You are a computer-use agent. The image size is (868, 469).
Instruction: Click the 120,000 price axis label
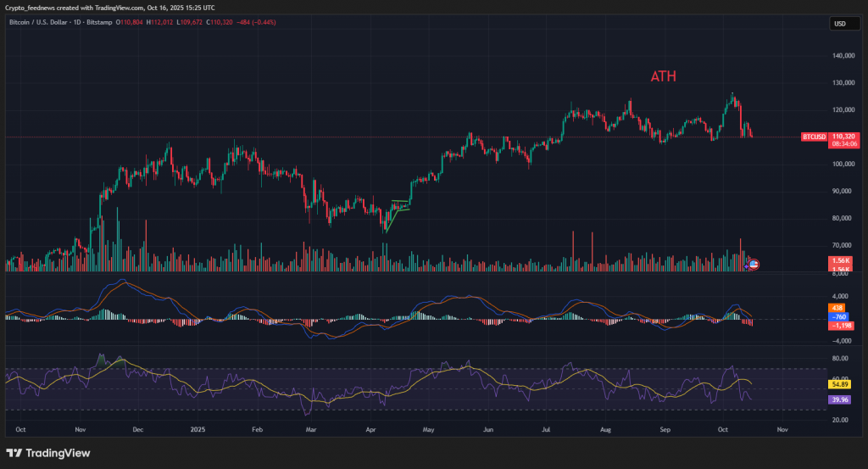843,109
